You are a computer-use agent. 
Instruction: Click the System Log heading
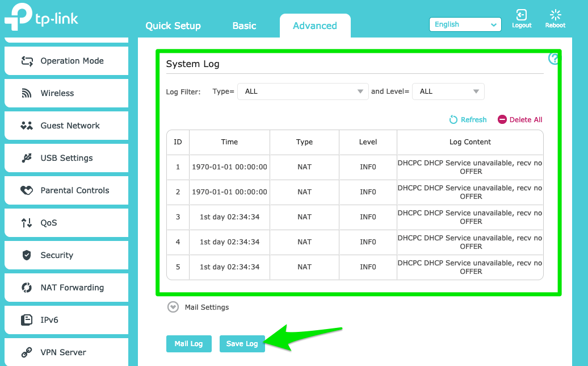(193, 64)
